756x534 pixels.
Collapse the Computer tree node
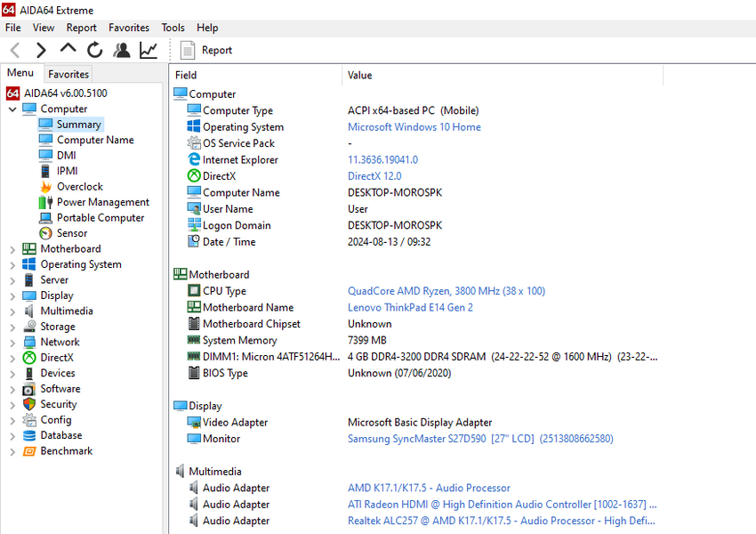(12, 109)
